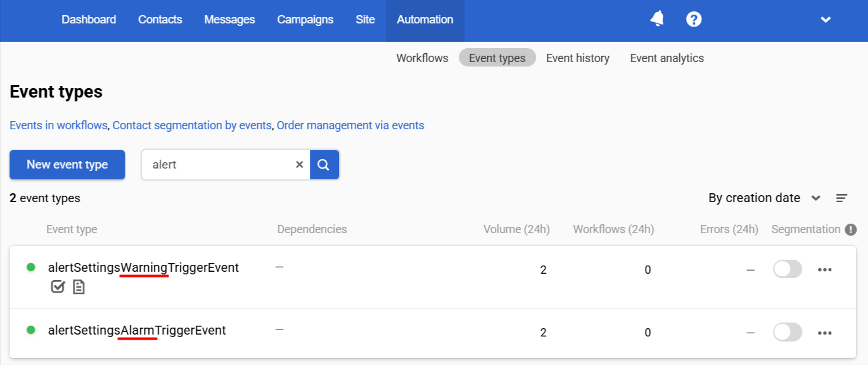Open more options for alertSettingsAlarmTriggerEvent
The height and width of the screenshot is (365, 868).
coord(824,332)
